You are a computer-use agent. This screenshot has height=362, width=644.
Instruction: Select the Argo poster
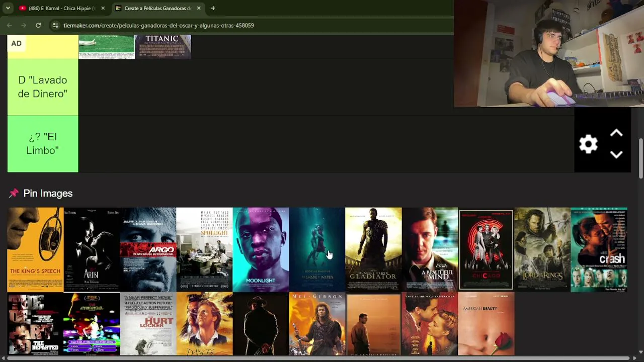(148, 249)
